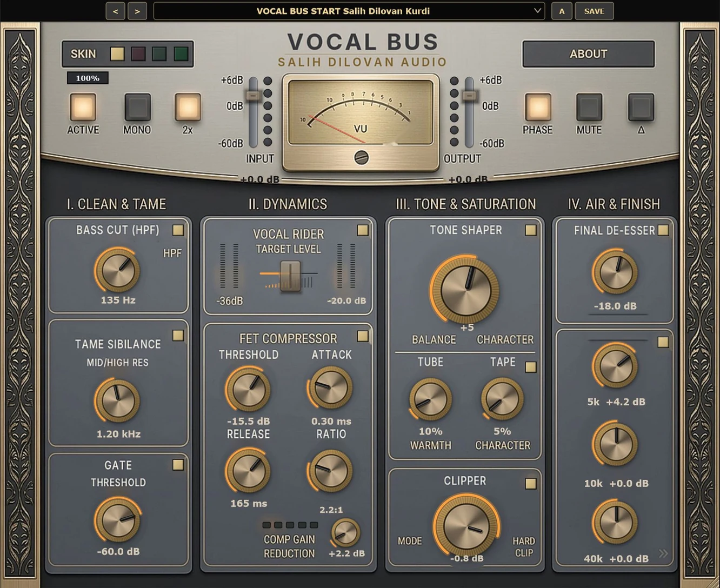
Task: Go to the next preset with the right arrow
Action: coord(137,11)
